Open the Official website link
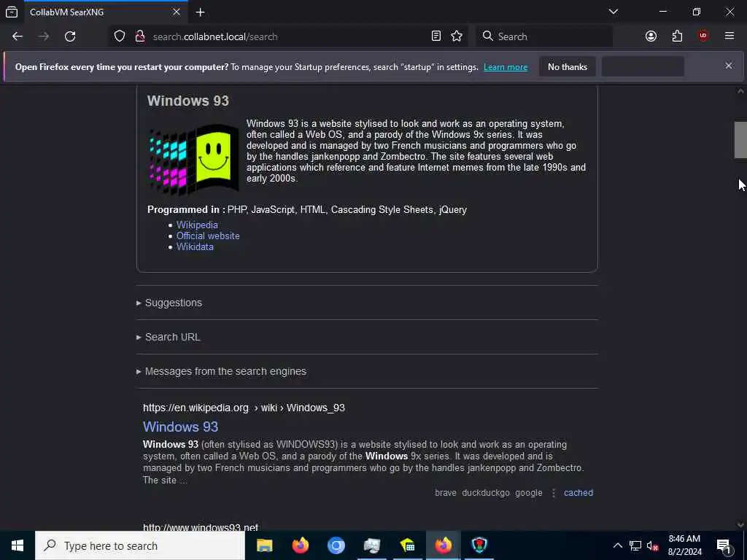Viewport: 747px width, 560px height. pyautogui.click(x=208, y=236)
